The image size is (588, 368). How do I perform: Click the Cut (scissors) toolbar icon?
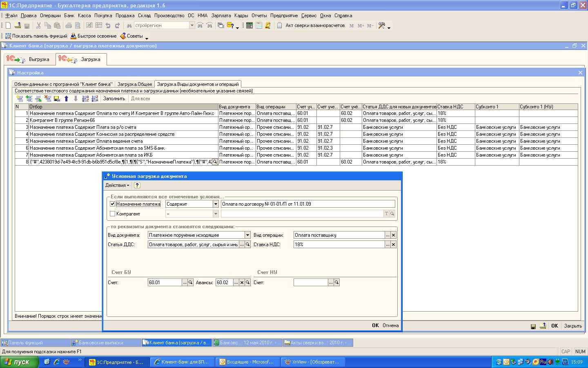(38, 25)
